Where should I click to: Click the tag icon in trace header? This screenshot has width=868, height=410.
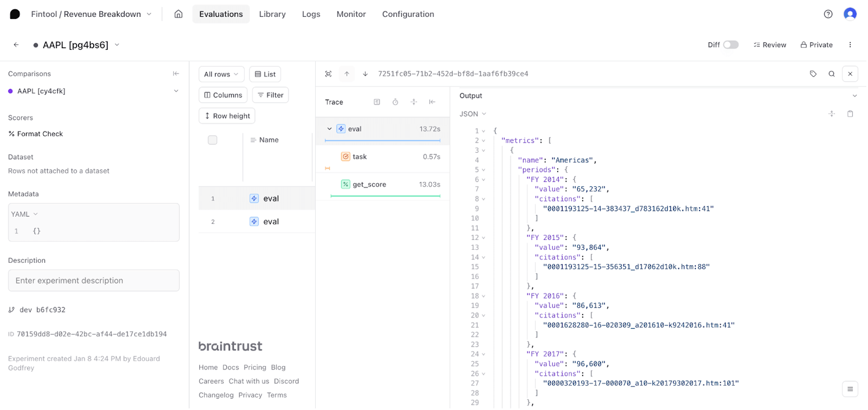813,74
